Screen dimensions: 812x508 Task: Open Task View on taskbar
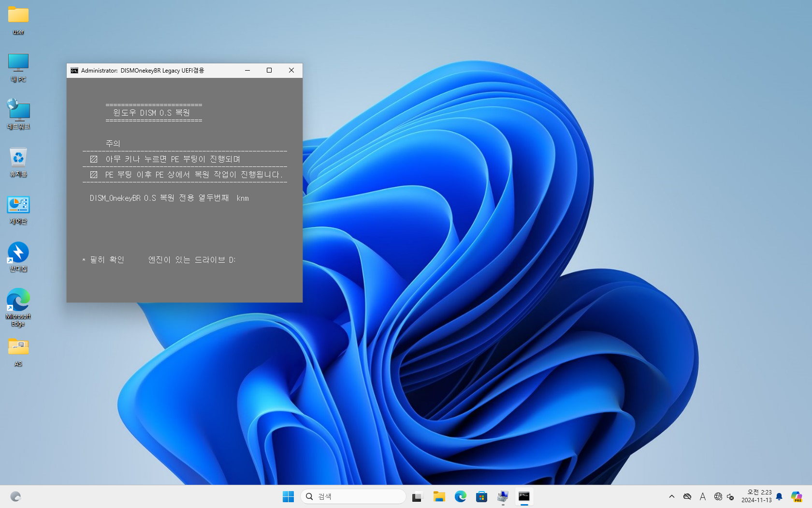click(417, 496)
